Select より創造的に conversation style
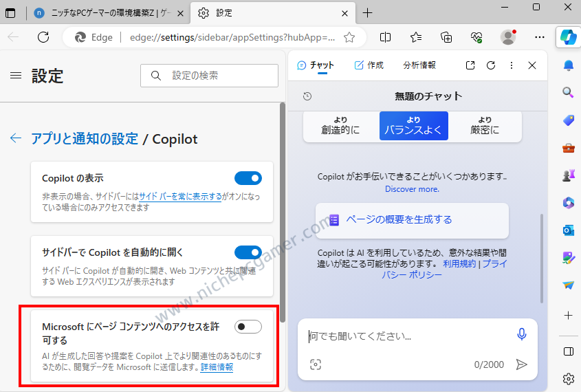 tap(340, 126)
